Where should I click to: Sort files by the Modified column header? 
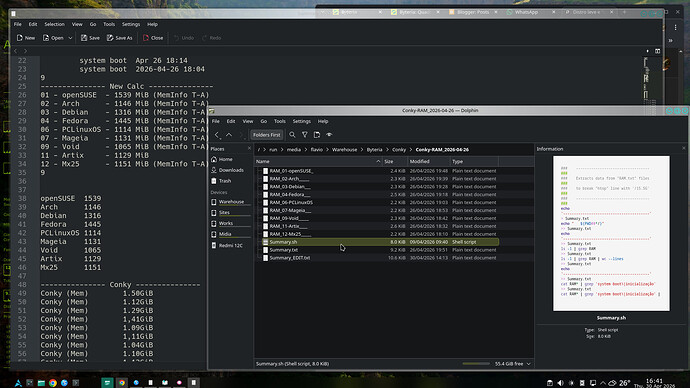[429, 161]
